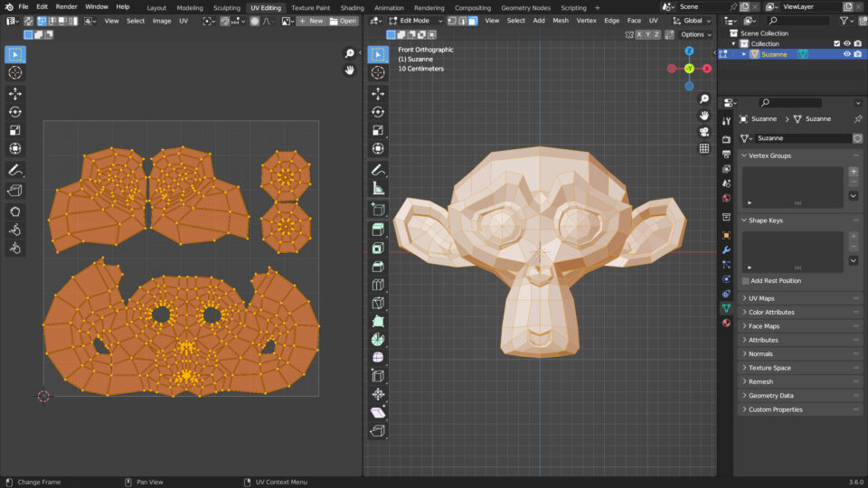Select the Shear tool
This screenshot has width=868, height=488.
(x=378, y=412)
